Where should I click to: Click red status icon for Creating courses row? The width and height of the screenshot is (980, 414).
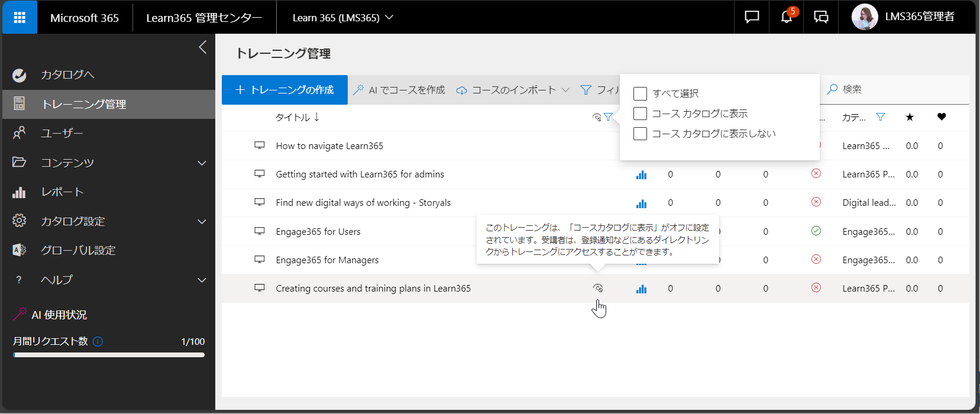coord(816,288)
